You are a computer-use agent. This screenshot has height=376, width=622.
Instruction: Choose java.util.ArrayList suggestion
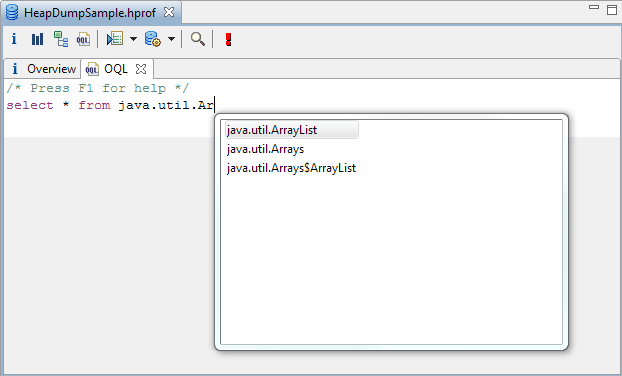[292, 130]
